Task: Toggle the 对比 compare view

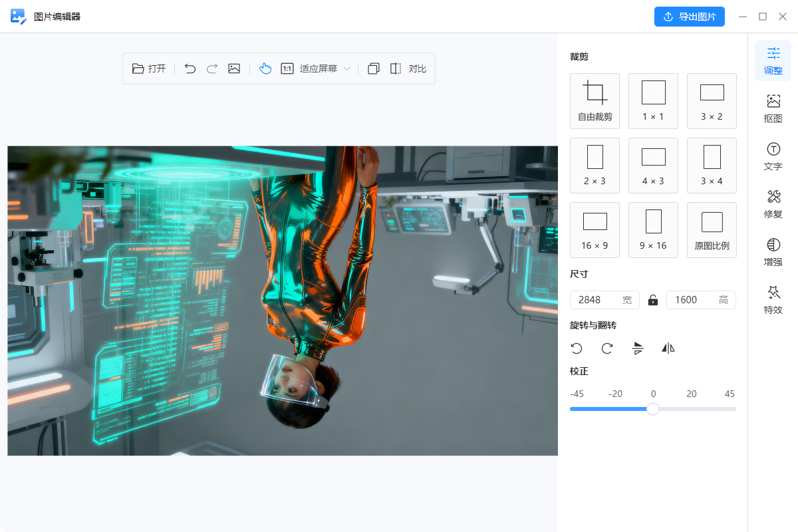Action: [408, 68]
